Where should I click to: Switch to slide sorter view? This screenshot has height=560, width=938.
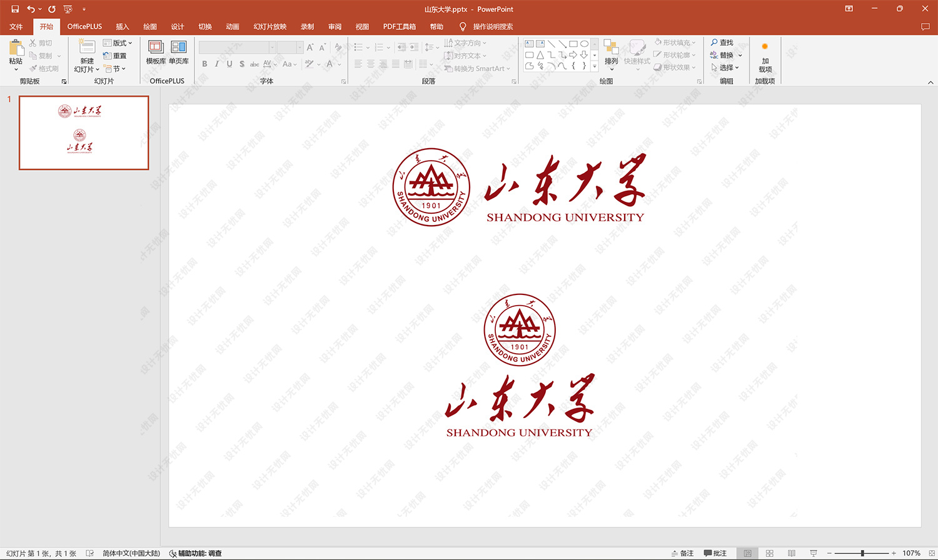(x=770, y=553)
